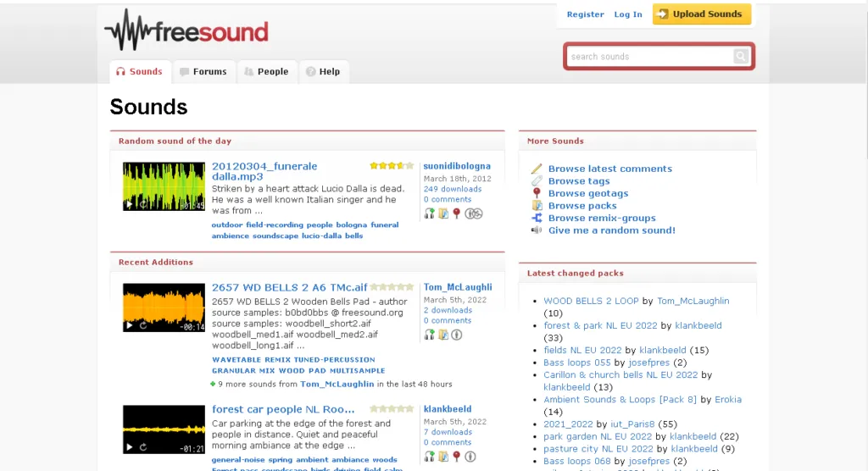Open the forest & park NL EU 2022 pack
The width and height of the screenshot is (868, 471).
600,325
